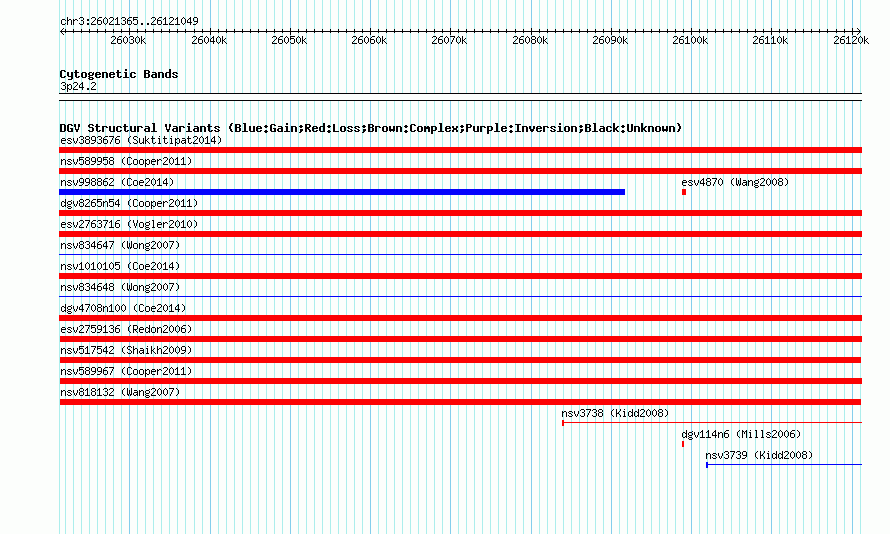890x534 pixels.
Task: Click the 26030k ruler tick label
Action: click(x=128, y=40)
